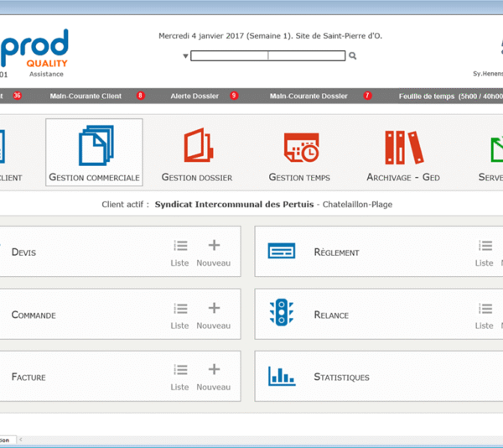Click the Règlement heading
Screen dimensions: 503x448
(x=336, y=253)
